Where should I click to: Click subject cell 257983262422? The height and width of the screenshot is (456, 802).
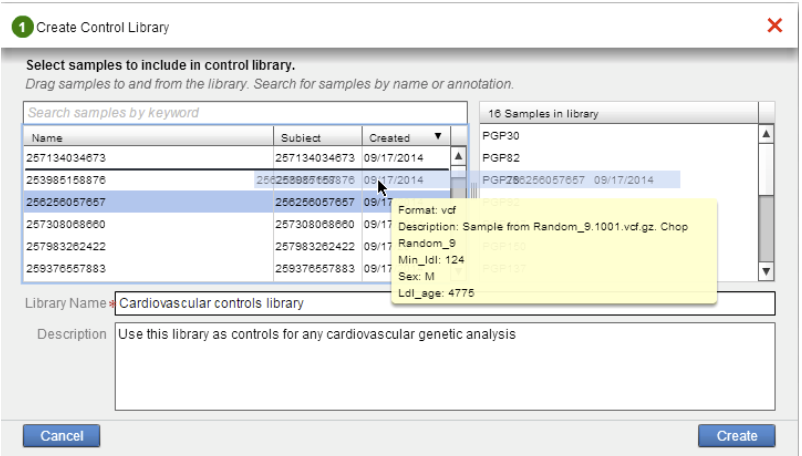[x=315, y=246]
